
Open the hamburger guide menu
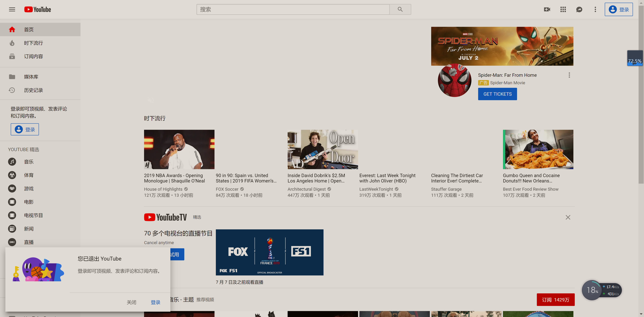pos(12,10)
